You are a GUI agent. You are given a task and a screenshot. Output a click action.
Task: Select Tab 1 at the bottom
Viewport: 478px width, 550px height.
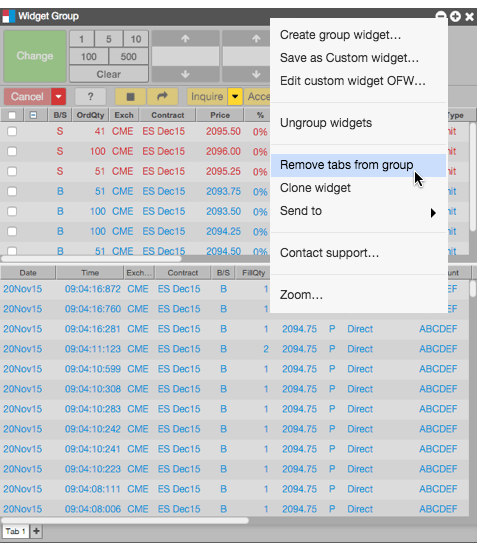(x=15, y=531)
